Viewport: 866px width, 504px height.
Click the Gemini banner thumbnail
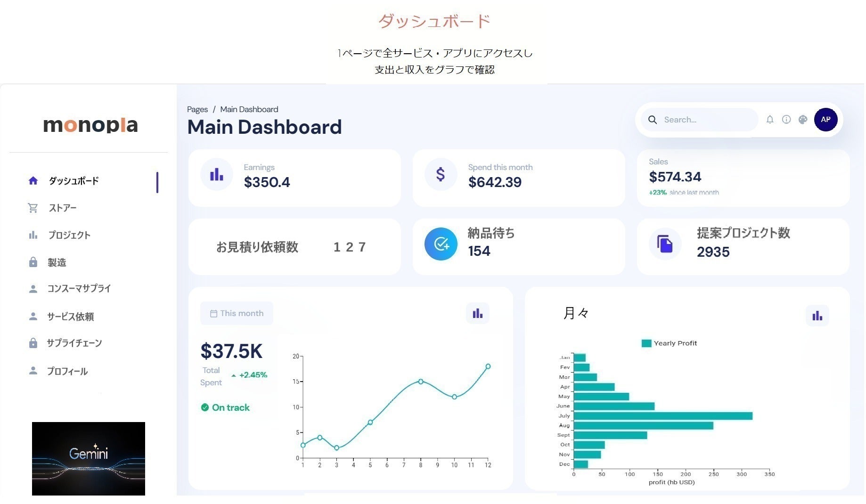coord(89,458)
